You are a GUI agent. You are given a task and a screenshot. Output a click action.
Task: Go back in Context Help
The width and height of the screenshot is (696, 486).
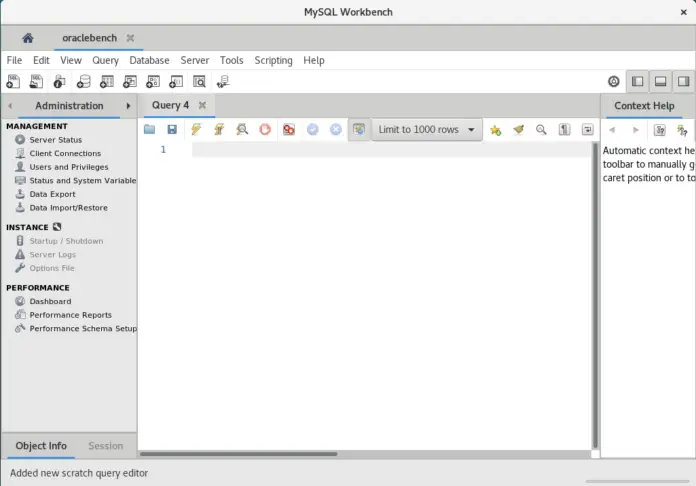(613, 130)
